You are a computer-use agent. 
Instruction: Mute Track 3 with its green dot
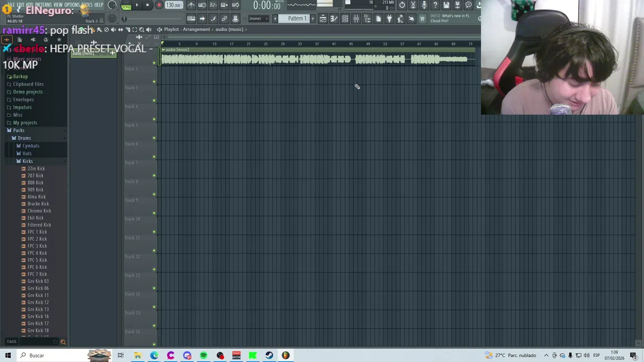pos(154,100)
